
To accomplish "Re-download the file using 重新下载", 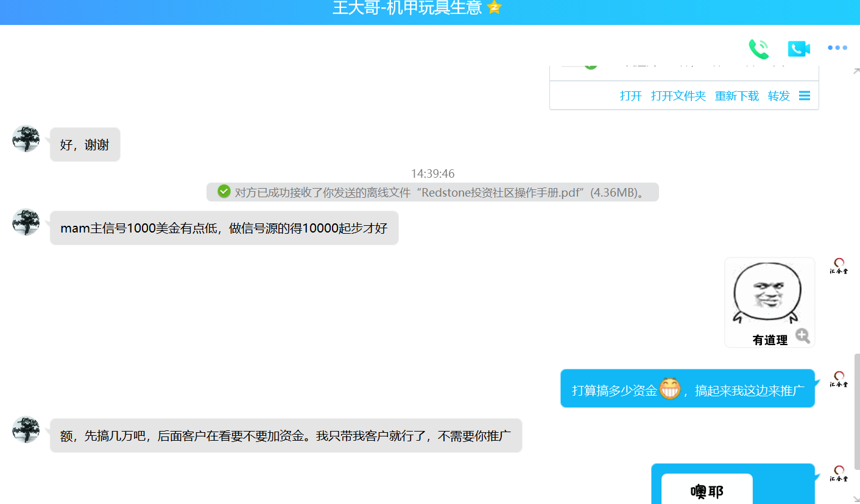I will pyautogui.click(x=736, y=95).
